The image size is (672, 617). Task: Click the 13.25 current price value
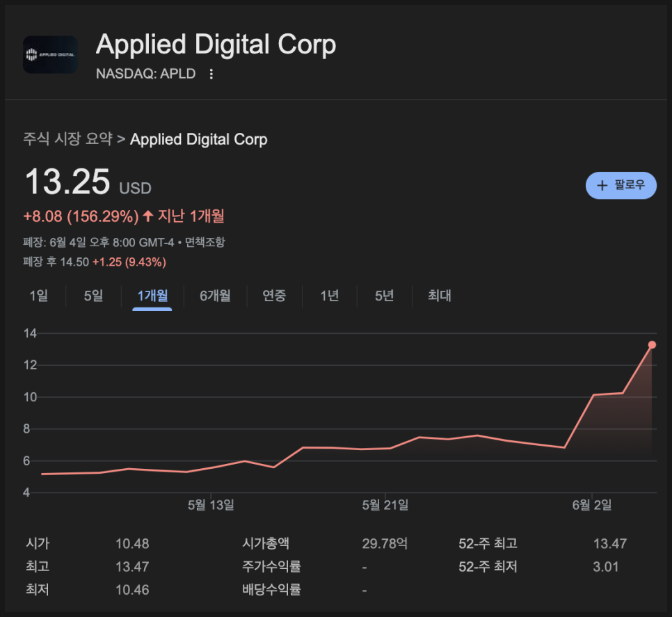coord(67,182)
